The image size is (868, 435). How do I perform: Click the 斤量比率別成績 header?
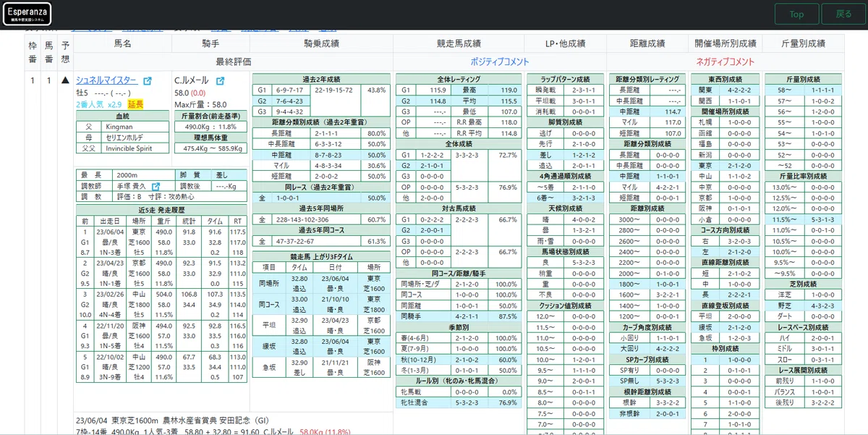point(803,176)
